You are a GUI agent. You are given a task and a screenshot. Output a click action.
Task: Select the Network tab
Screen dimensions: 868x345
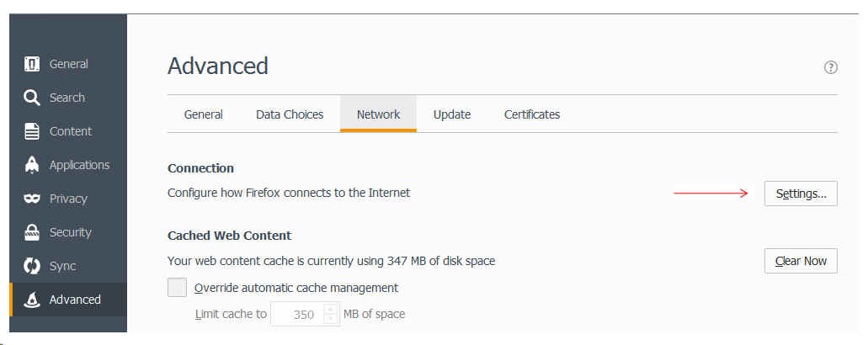coord(378,114)
